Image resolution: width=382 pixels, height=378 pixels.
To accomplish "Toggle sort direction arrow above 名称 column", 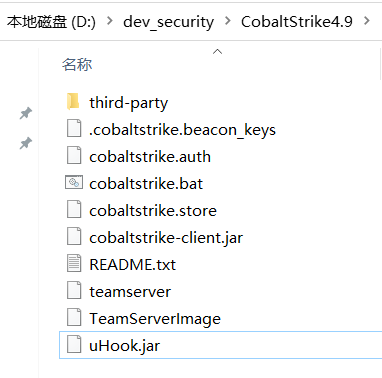I will tap(217, 52).
